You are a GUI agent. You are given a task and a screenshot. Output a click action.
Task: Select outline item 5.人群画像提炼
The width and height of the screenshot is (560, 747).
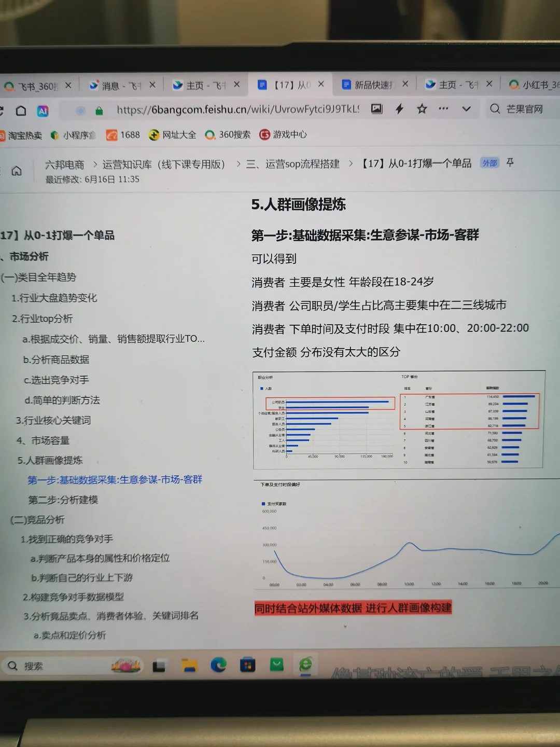pyautogui.click(x=50, y=460)
